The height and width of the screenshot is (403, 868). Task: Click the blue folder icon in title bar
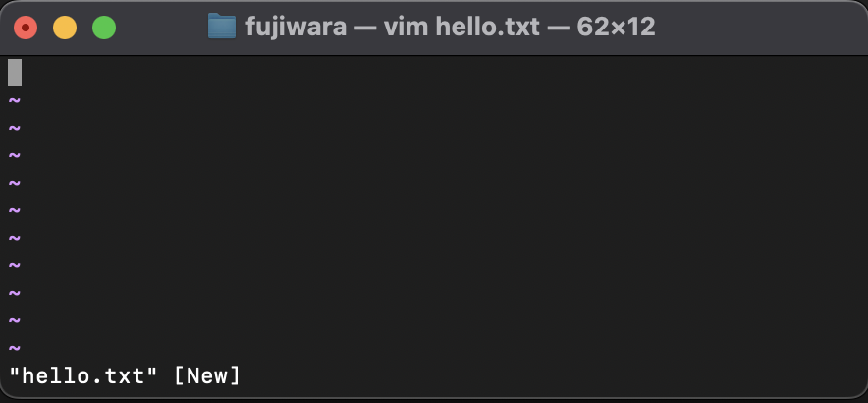click(x=222, y=27)
